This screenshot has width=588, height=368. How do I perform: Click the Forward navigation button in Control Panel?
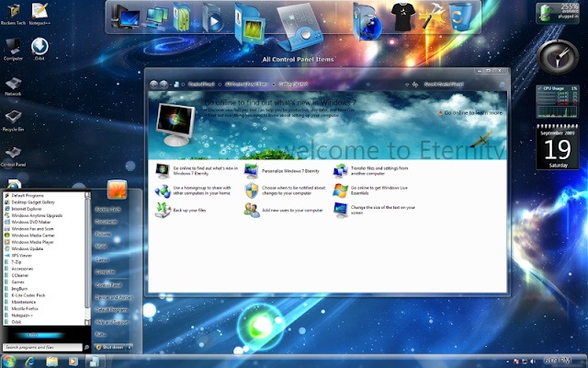(164, 85)
